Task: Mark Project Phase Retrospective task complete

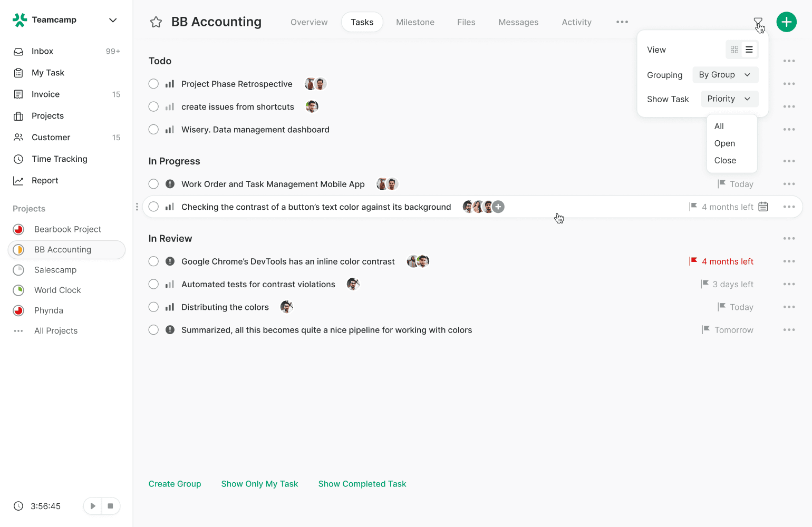Action: click(x=153, y=84)
